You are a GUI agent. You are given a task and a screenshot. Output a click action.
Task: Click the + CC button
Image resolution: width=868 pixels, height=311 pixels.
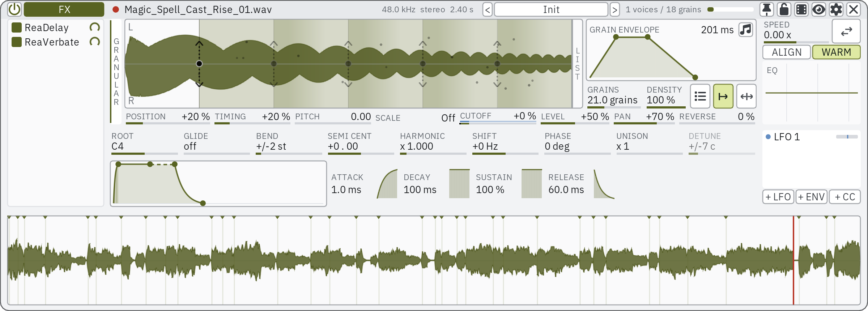[x=845, y=197]
